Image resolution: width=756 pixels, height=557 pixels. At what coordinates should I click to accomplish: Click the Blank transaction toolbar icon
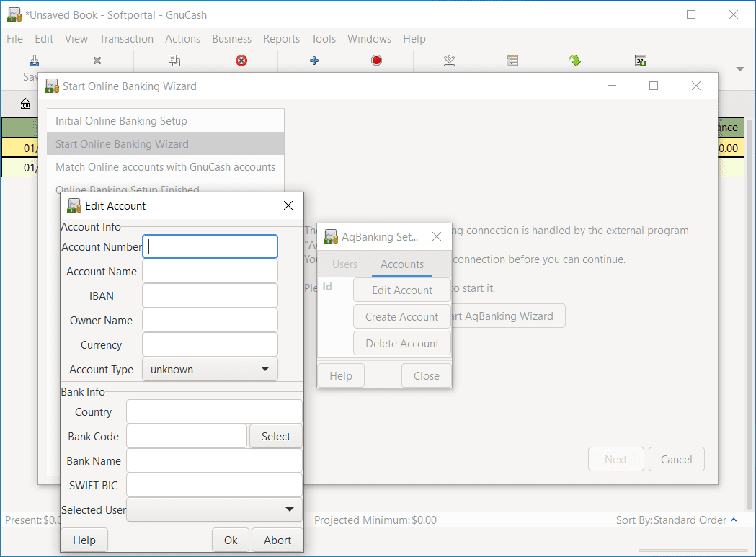point(450,61)
